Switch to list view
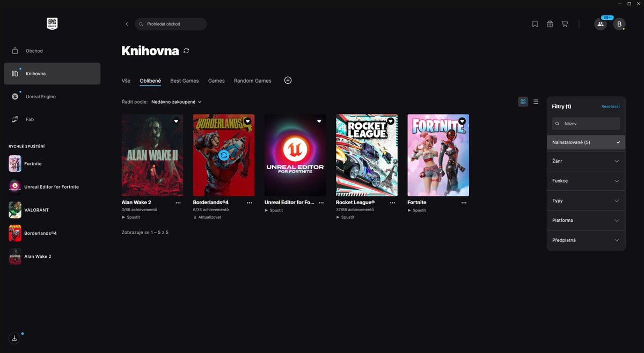The height and width of the screenshot is (353, 644). [536, 102]
